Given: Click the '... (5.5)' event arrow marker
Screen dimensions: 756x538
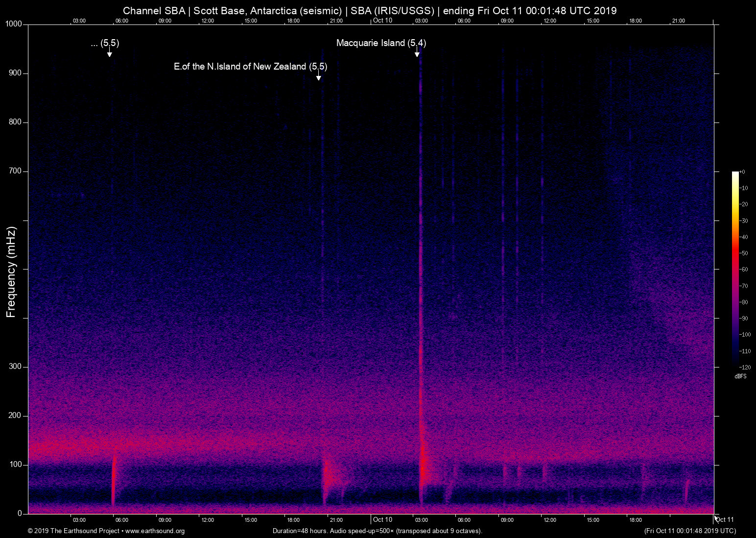Looking at the screenshot, I should tap(110, 54).
